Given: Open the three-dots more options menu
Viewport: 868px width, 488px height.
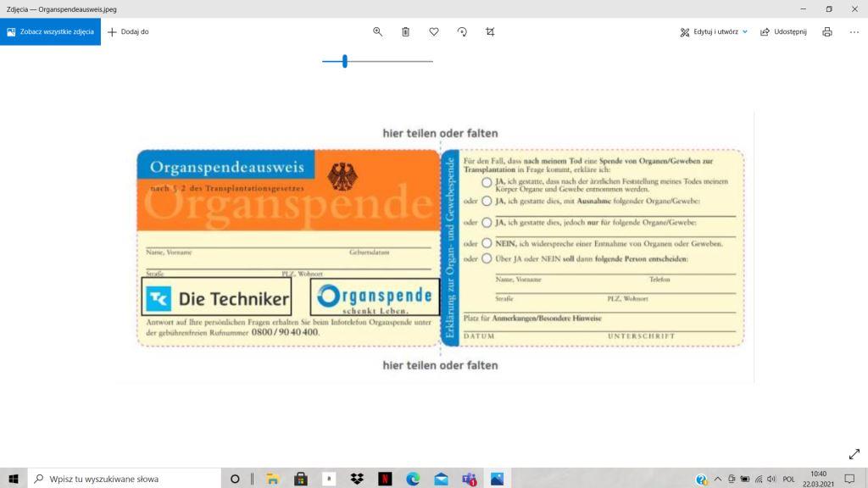Looking at the screenshot, I should [x=854, y=31].
